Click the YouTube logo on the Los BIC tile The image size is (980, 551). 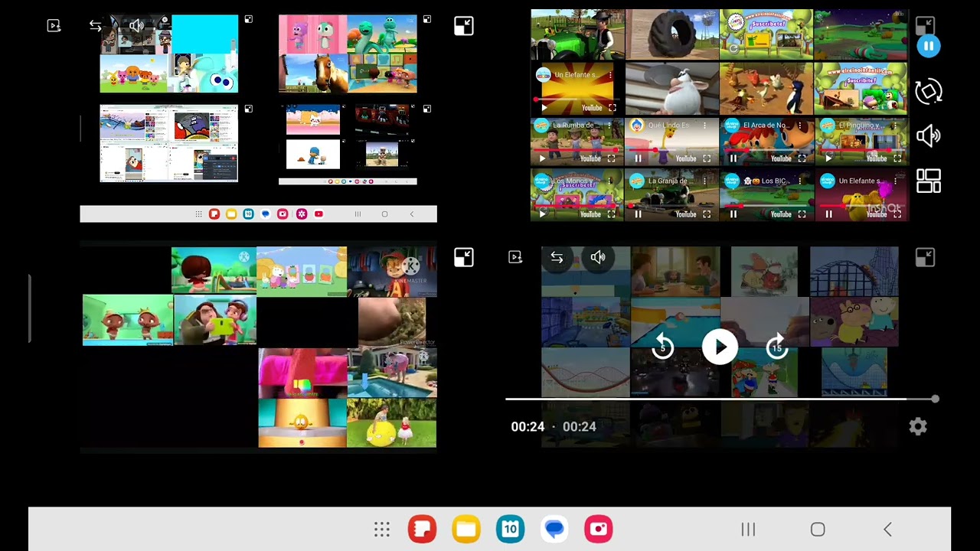[781, 214]
